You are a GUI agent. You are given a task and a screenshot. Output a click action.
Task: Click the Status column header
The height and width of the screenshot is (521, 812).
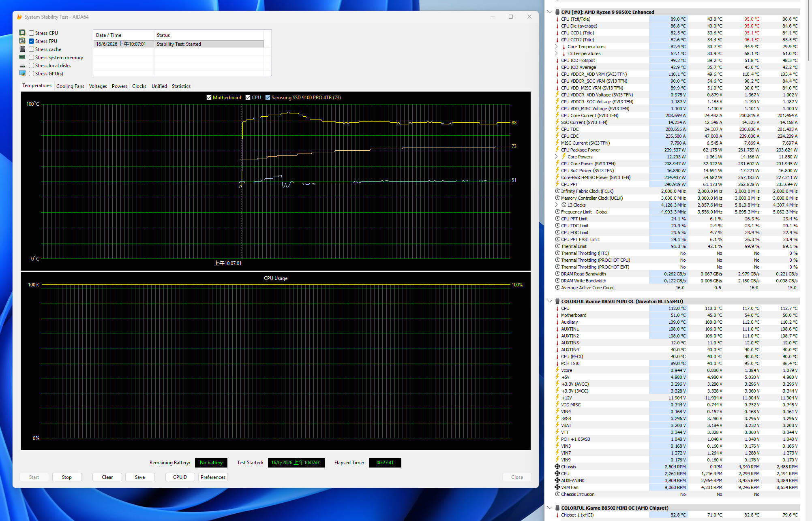click(209, 35)
